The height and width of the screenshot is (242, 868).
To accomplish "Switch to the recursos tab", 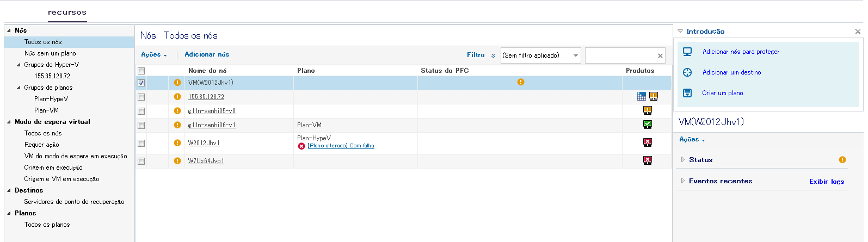I will point(67,13).
